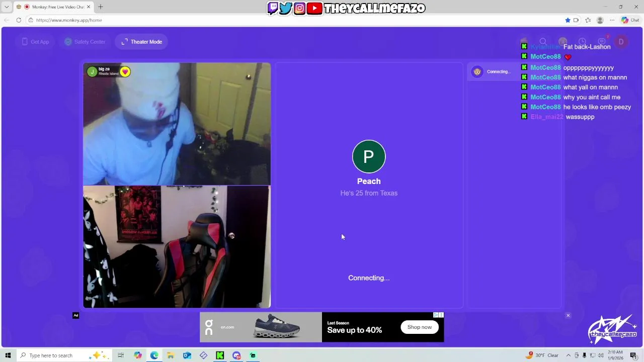Click the green J avatar of big za
644x362 pixels.
(x=92, y=72)
